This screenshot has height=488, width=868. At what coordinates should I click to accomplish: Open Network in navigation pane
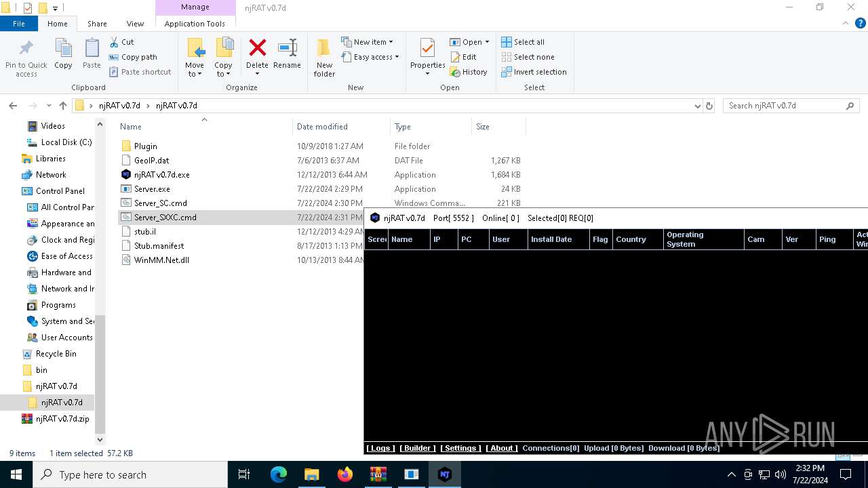pyautogui.click(x=51, y=175)
